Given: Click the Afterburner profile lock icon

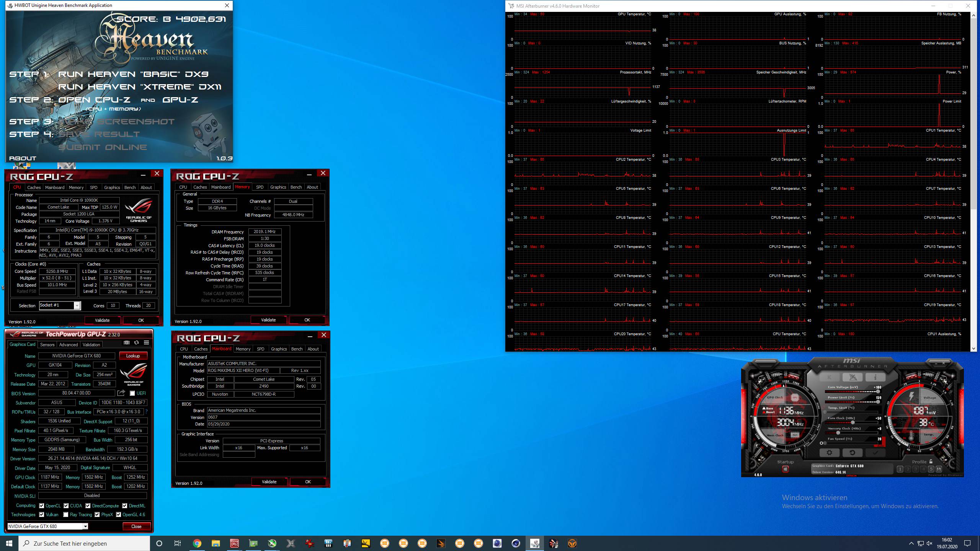Looking at the screenshot, I should pos(931,461).
